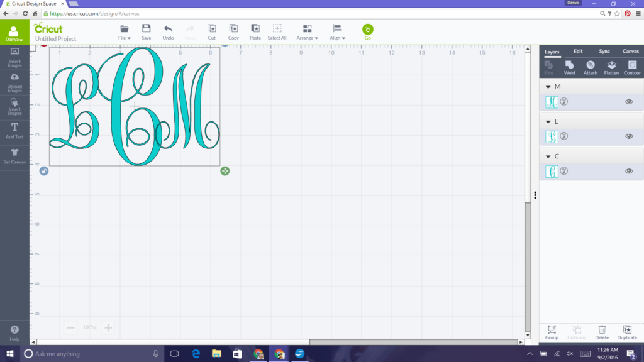
Task: Weld the selected layers
Action: pyautogui.click(x=569, y=68)
